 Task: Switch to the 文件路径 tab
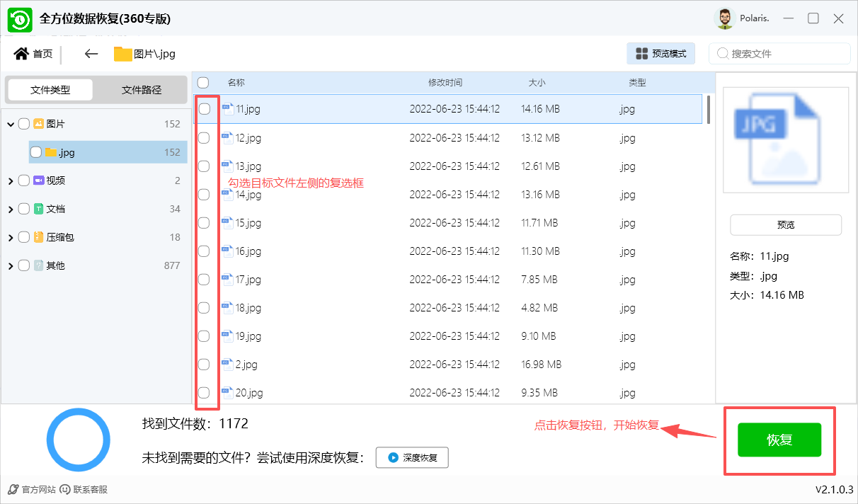click(x=142, y=90)
